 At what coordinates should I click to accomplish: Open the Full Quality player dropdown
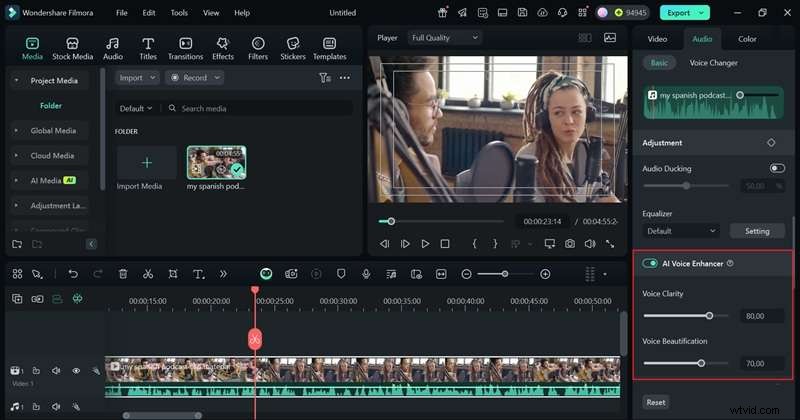[x=445, y=38]
